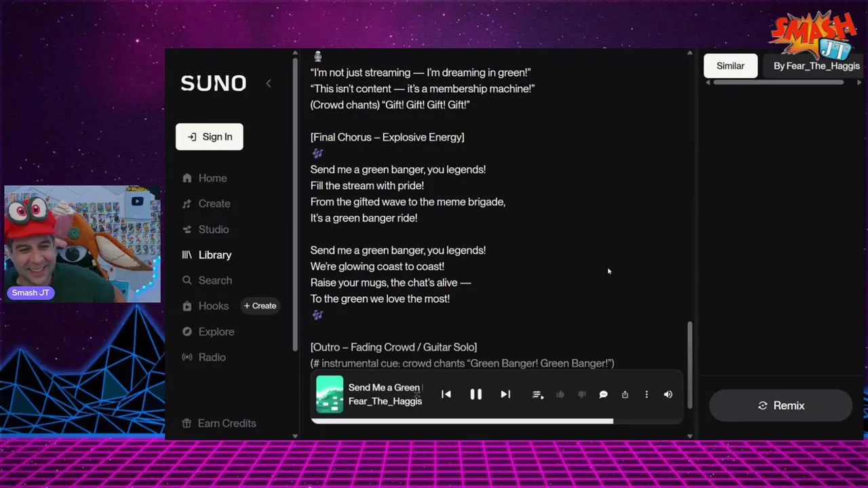Click the Smash JT webcam overlay

pyautogui.click(x=82, y=244)
